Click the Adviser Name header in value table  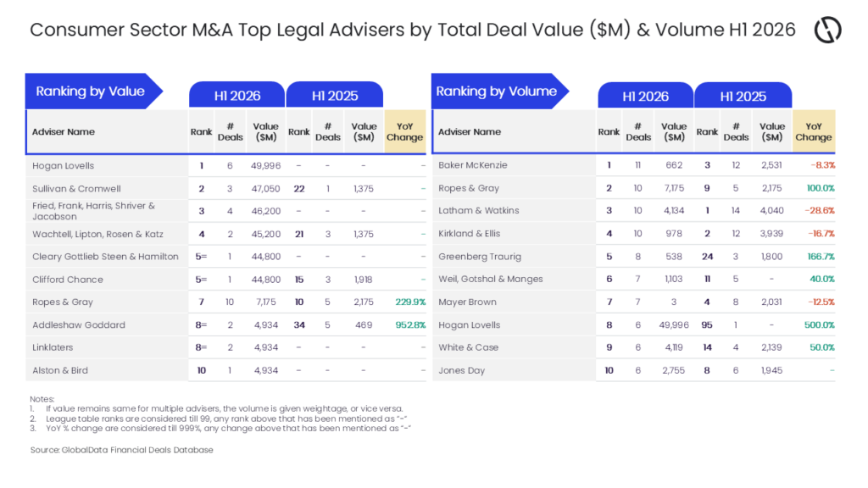pyautogui.click(x=63, y=131)
